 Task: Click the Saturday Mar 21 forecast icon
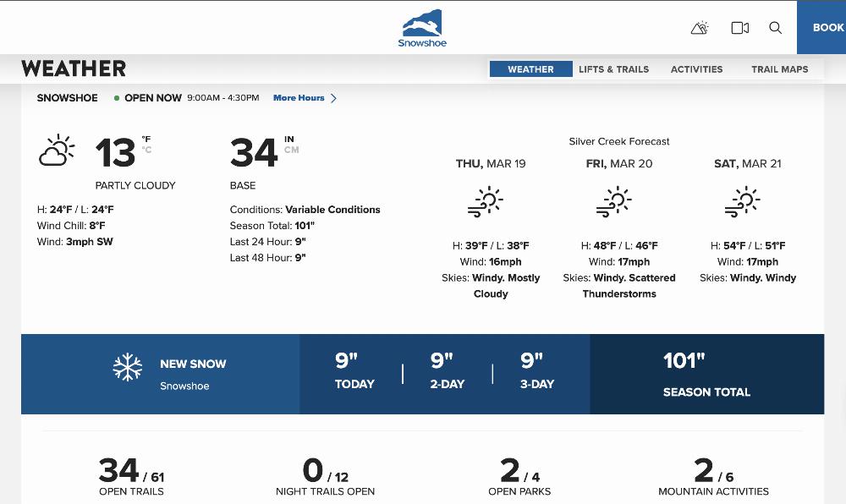click(743, 203)
